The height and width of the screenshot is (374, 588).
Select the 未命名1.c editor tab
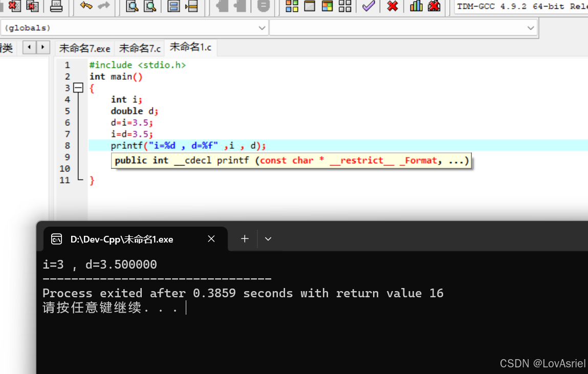pos(190,47)
